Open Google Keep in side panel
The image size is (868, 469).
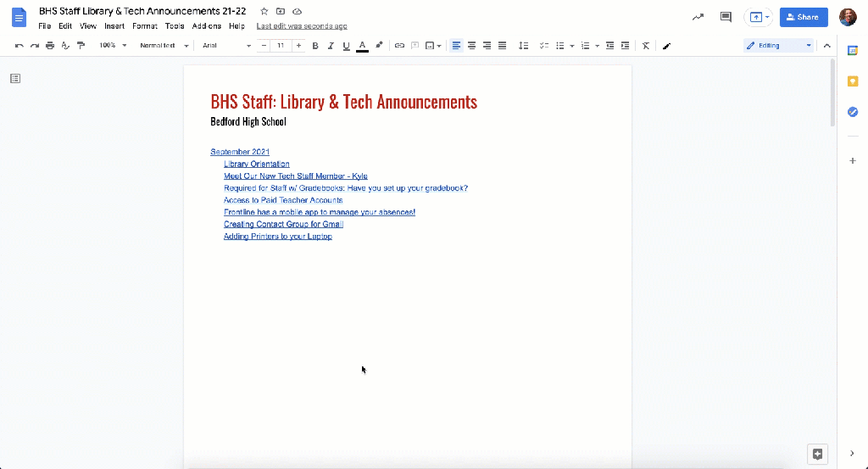pos(853,81)
